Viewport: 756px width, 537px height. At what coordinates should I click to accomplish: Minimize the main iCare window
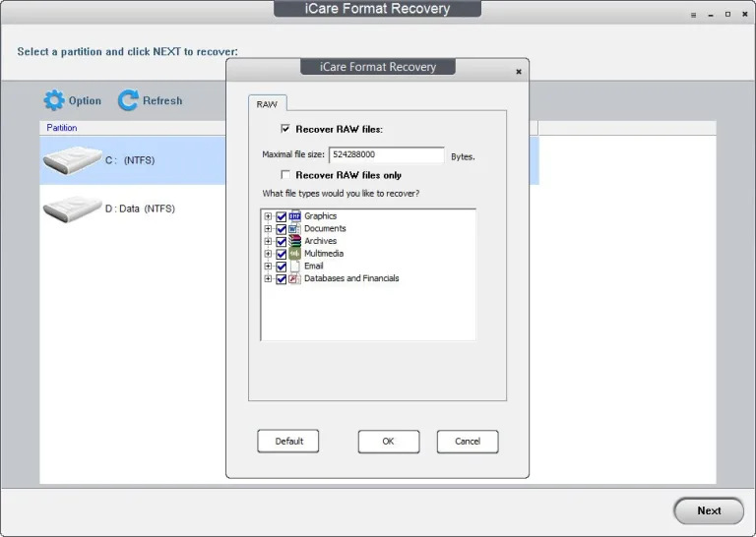pyautogui.click(x=711, y=15)
